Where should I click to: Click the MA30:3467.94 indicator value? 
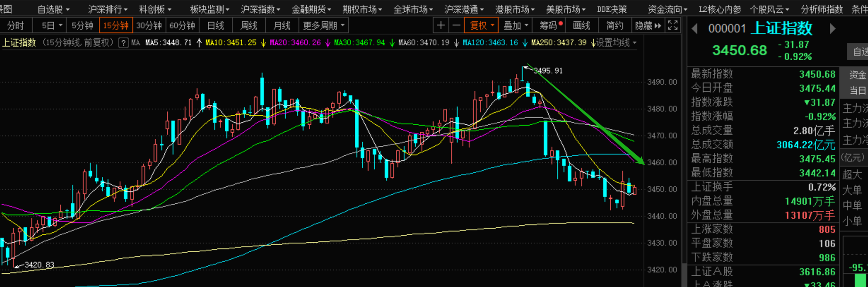tap(359, 43)
